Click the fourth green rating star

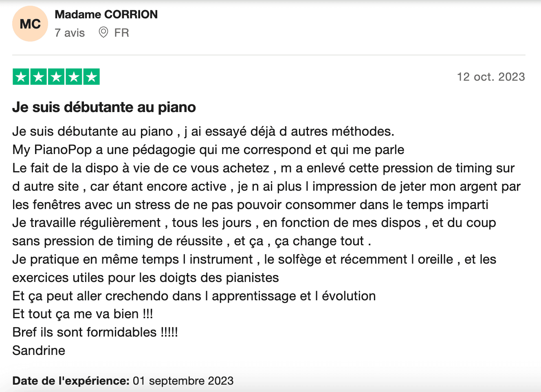click(74, 77)
